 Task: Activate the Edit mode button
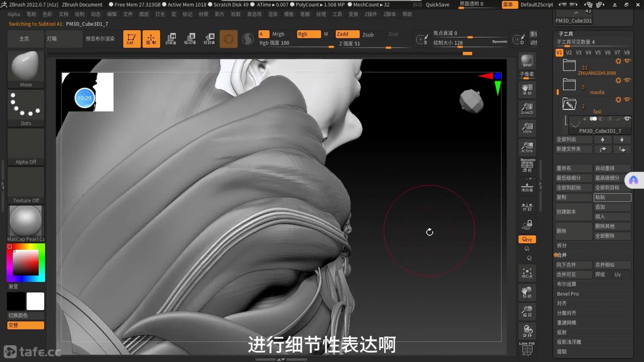tap(131, 39)
